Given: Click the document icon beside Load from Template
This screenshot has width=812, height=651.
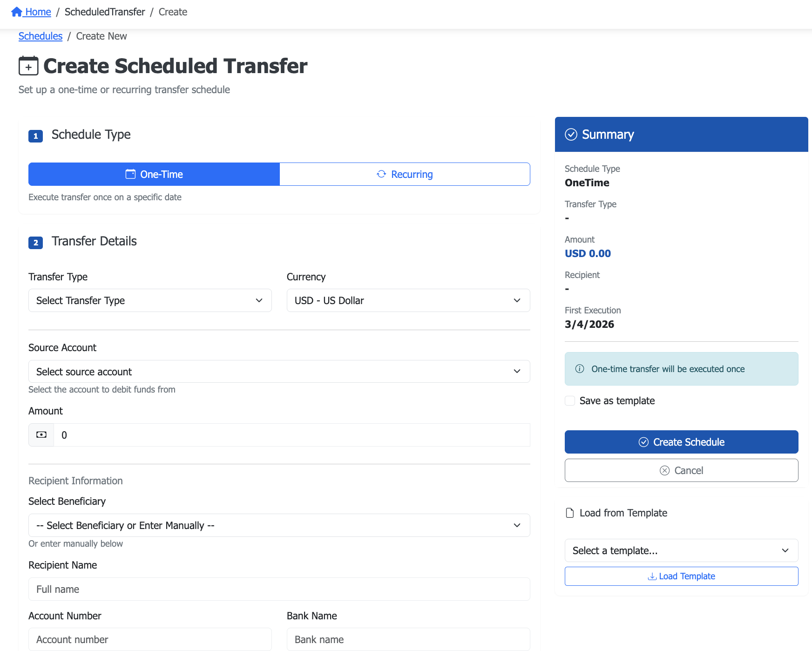Looking at the screenshot, I should pyautogui.click(x=569, y=513).
